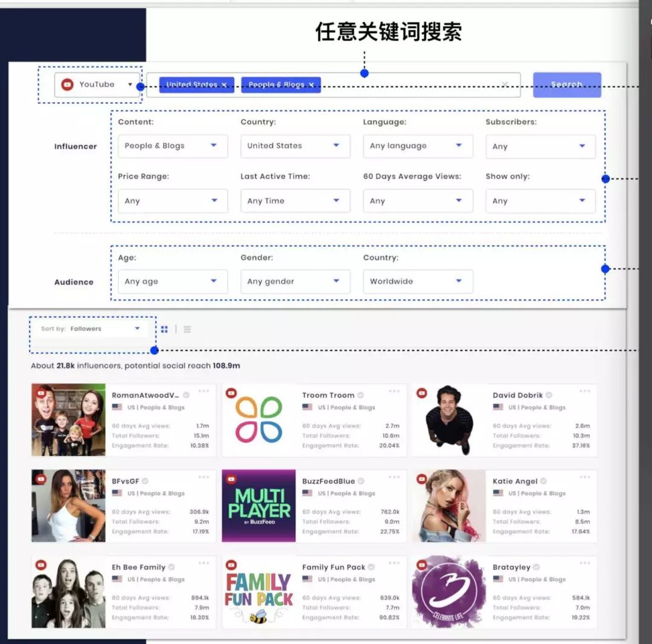Click verified badge beside Family Fun Pack
Viewport: 652px width, 644px height.
371,567
